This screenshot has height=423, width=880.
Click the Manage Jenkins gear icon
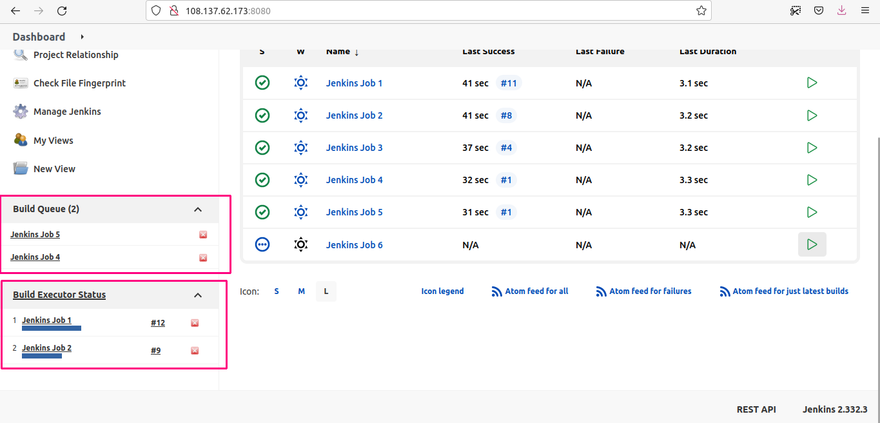pos(20,111)
